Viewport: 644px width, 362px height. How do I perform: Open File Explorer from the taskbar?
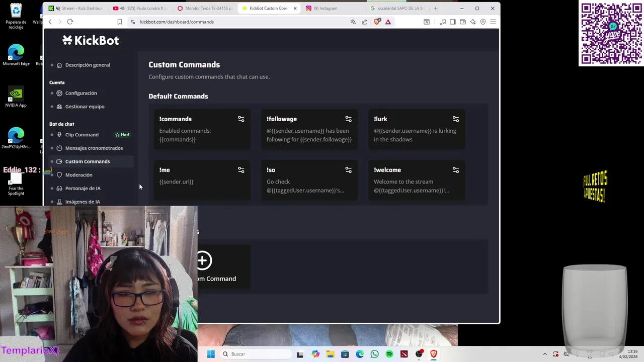(x=330, y=354)
